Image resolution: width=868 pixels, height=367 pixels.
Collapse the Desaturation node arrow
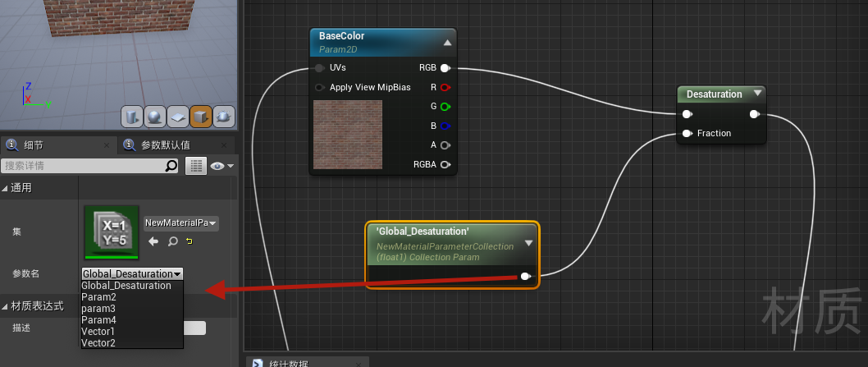click(757, 94)
